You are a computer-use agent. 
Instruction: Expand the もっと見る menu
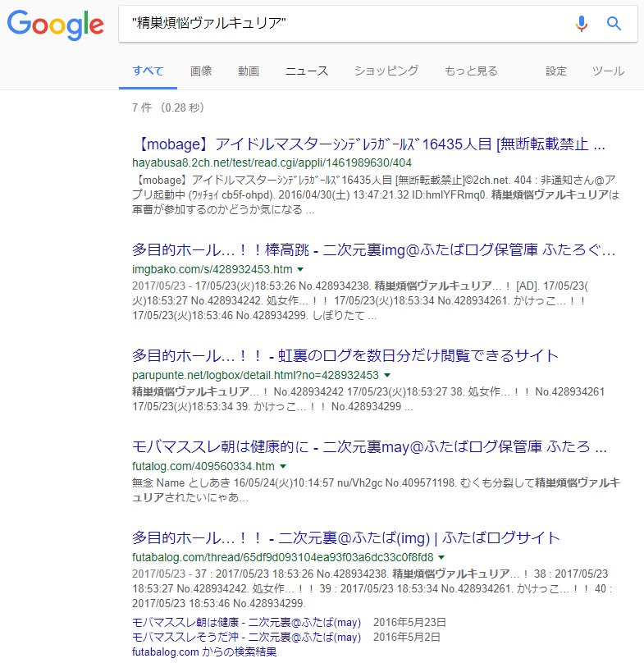click(471, 71)
